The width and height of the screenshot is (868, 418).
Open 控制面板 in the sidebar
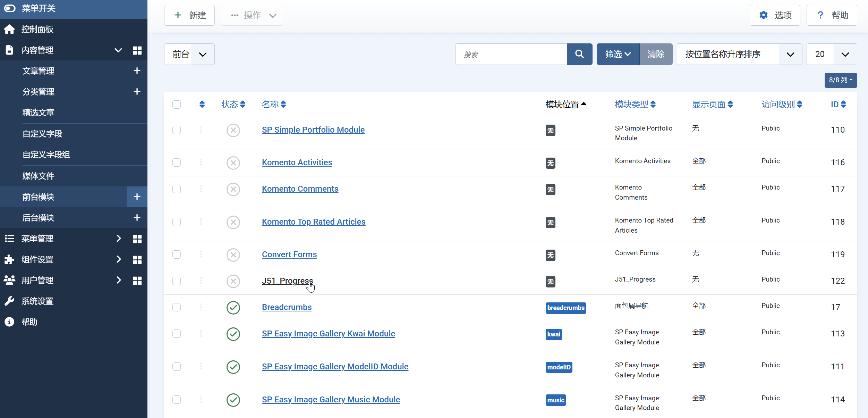coord(37,30)
